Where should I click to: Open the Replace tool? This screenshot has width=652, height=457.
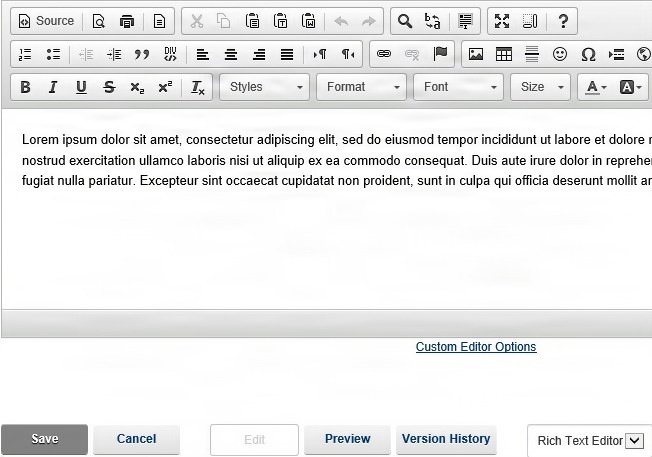(432, 21)
